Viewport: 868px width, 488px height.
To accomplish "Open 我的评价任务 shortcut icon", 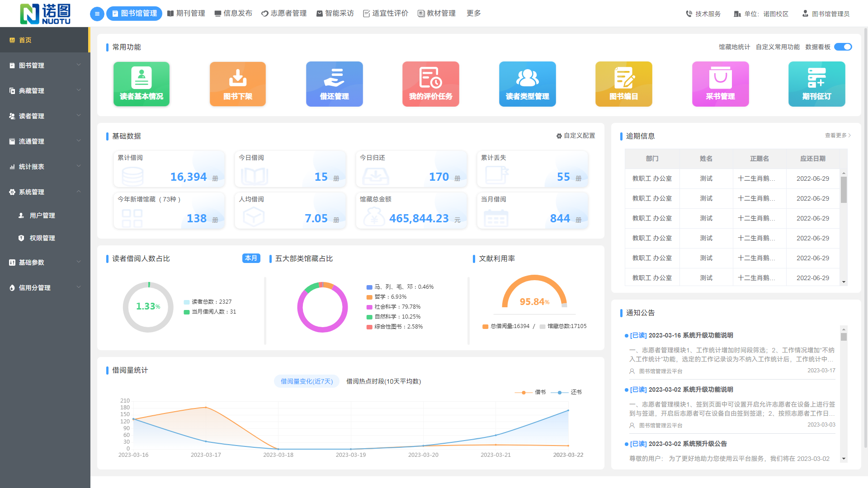I will pos(430,84).
